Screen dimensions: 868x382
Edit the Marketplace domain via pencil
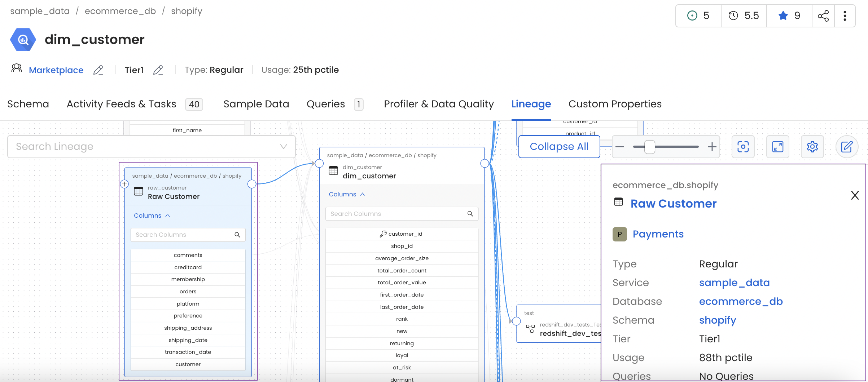(98, 70)
